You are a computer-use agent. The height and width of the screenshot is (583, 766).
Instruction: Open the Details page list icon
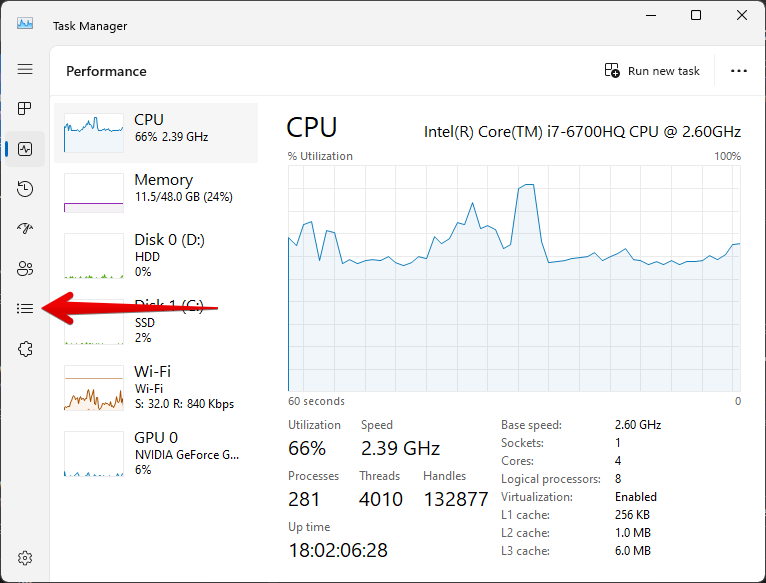[25, 308]
